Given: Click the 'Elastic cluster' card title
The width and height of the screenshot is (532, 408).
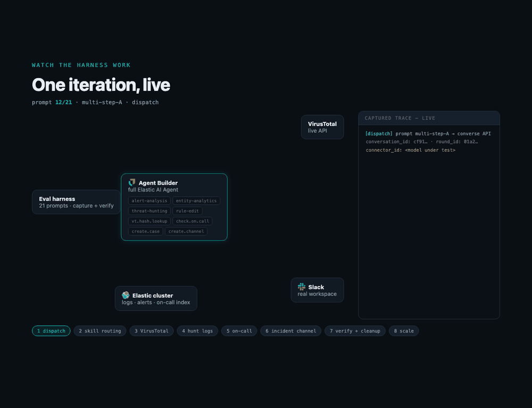Looking at the screenshot, I should pyautogui.click(x=153, y=295).
